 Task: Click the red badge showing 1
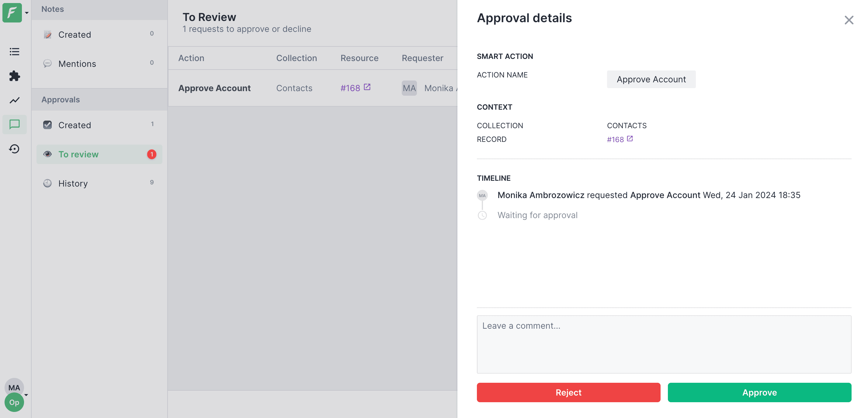[152, 154]
